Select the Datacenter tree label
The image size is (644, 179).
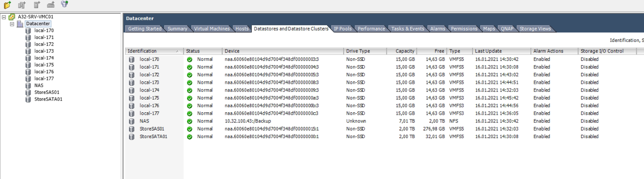(38, 24)
